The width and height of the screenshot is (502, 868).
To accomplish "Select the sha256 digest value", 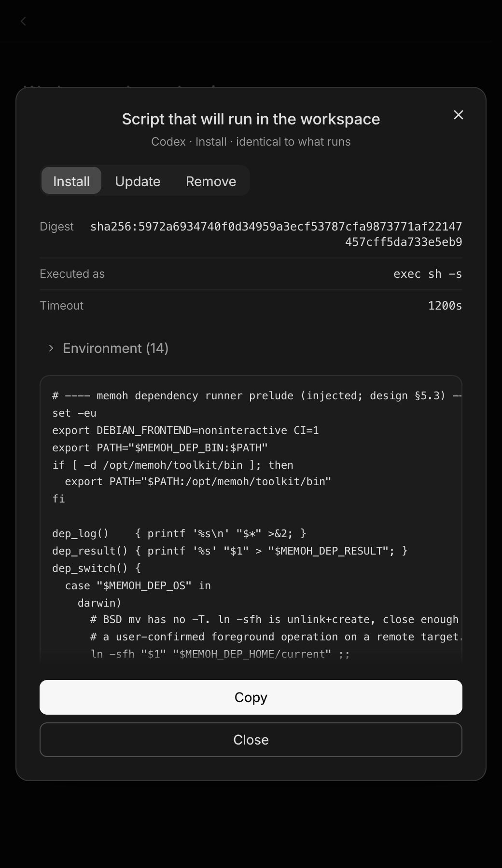I will [x=276, y=234].
